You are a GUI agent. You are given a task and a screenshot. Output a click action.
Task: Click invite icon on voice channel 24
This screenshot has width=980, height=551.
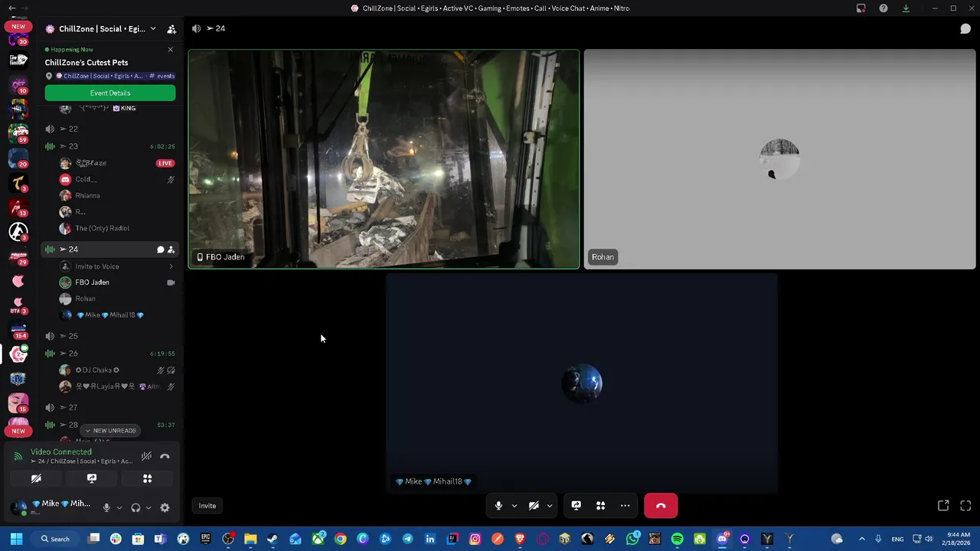(x=171, y=249)
